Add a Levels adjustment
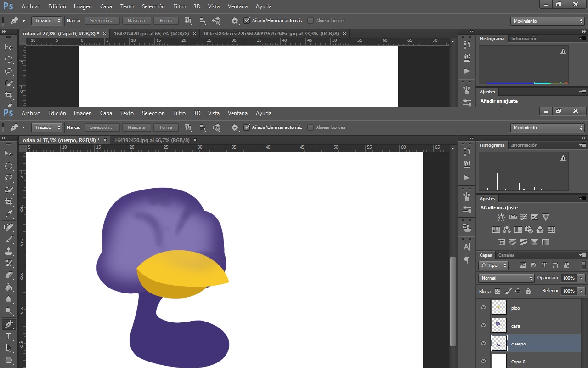Screen dimensions: 588x368 pos(513,218)
